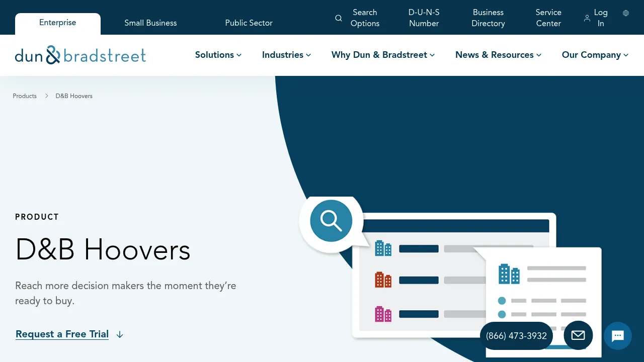Click the Dun & Bradstreet logo
Image resolution: width=644 pixels, height=362 pixels.
80,55
